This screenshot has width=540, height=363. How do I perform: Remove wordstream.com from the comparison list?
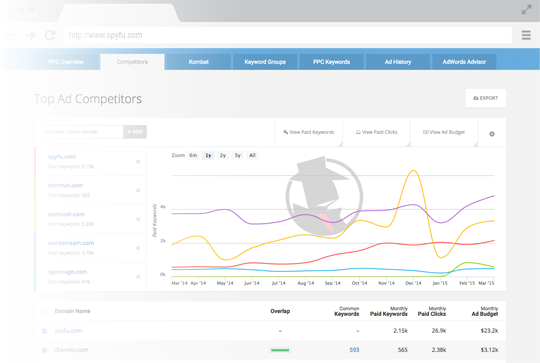(138, 248)
